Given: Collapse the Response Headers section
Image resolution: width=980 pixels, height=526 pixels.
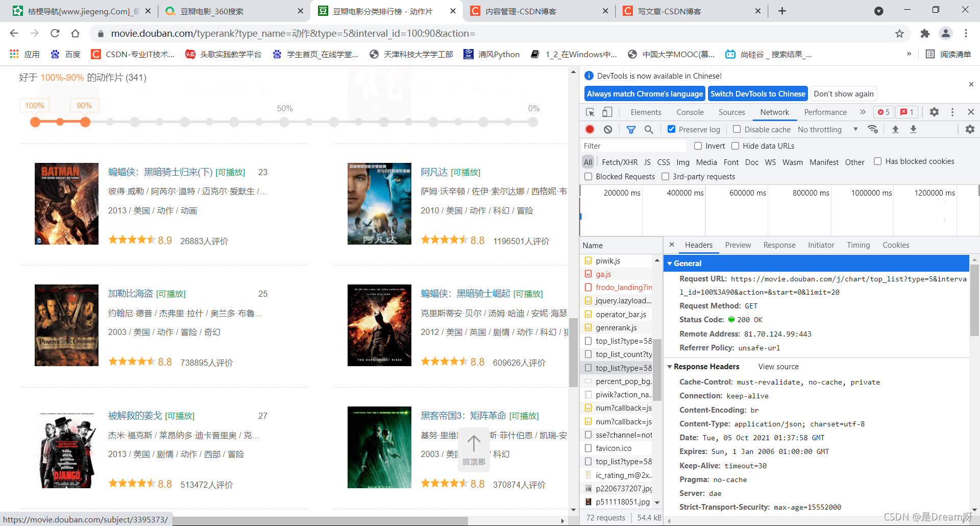Looking at the screenshot, I should 670,367.
